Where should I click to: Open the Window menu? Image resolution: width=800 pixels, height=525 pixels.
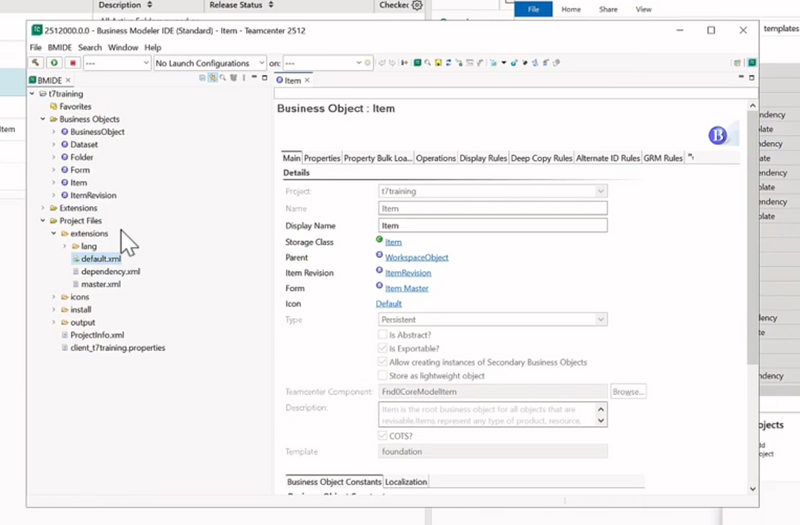pyautogui.click(x=123, y=47)
